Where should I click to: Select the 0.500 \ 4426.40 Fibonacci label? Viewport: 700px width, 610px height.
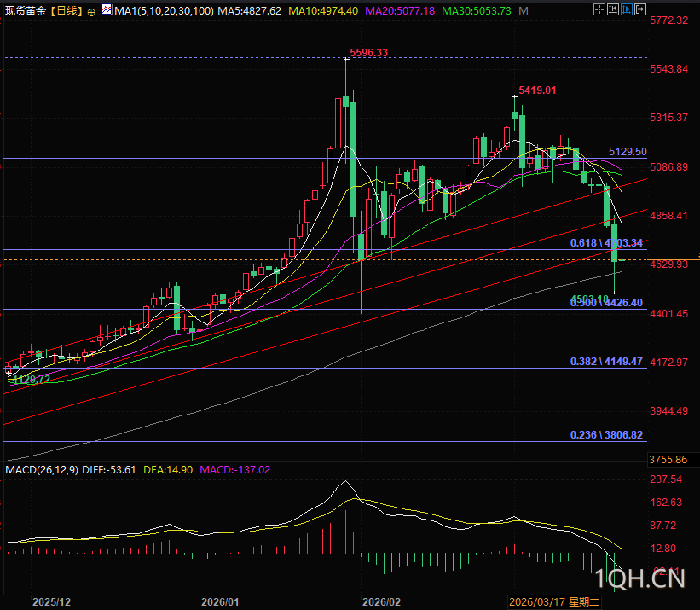pos(606,303)
